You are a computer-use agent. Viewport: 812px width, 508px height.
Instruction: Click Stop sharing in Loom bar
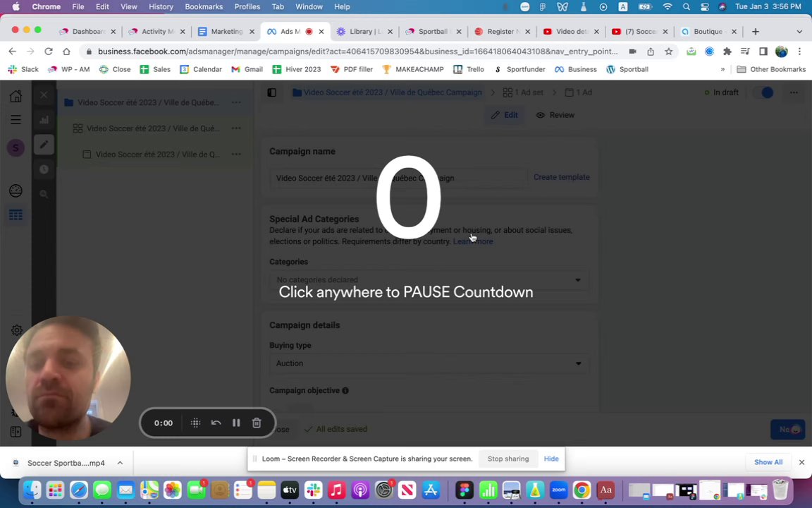pyautogui.click(x=508, y=459)
